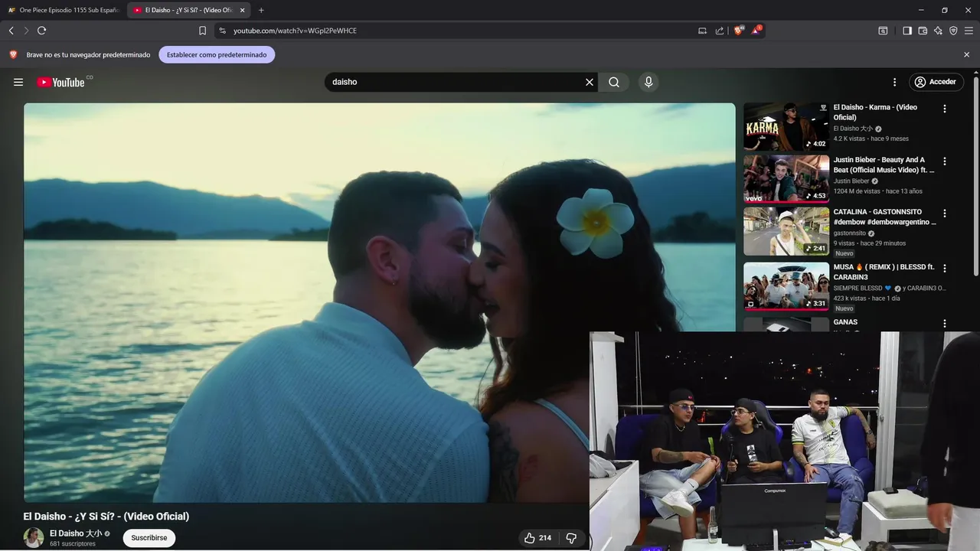Open El Daisho channel name link
The height and width of the screenshot is (551, 980).
tap(76, 533)
